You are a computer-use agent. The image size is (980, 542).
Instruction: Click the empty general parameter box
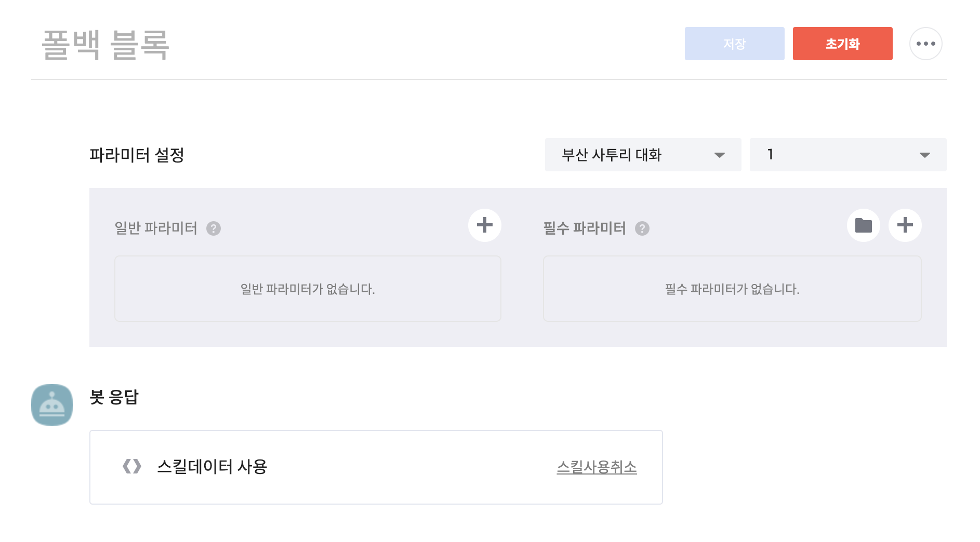(x=308, y=289)
